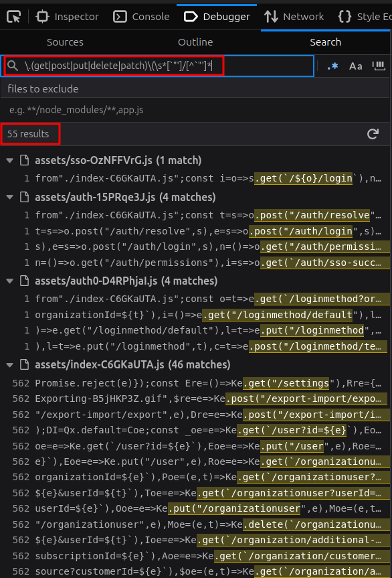Click the files to exclude input

tap(195, 110)
